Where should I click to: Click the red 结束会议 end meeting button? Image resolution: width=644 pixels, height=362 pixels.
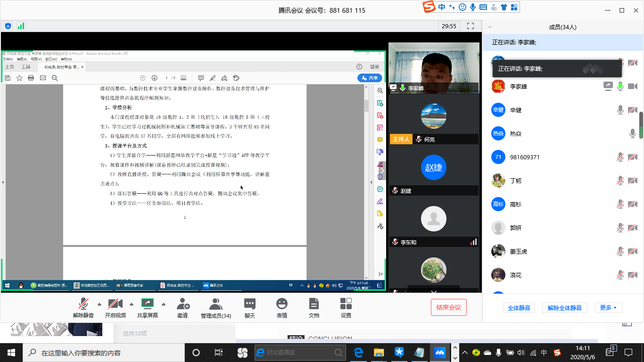pyautogui.click(x=448, y=307)
